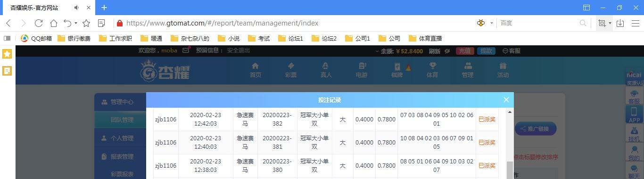Click the browser refresh icon

point(39,23)
